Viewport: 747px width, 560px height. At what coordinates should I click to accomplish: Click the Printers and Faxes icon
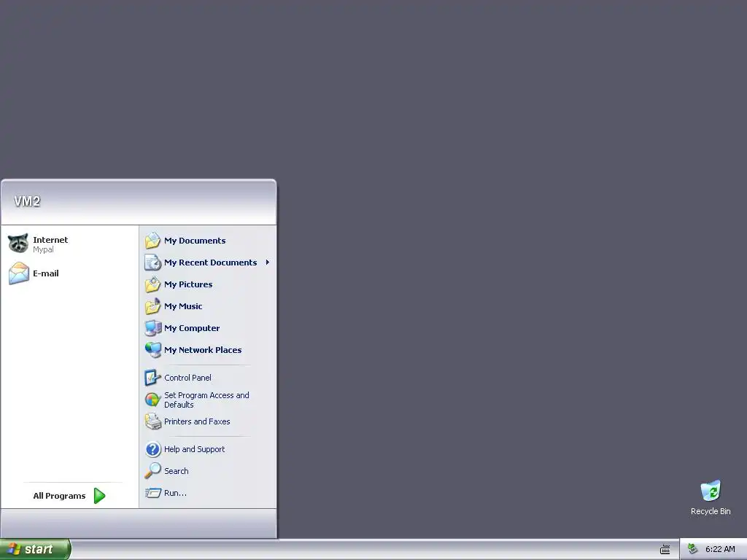coord(153,421)
